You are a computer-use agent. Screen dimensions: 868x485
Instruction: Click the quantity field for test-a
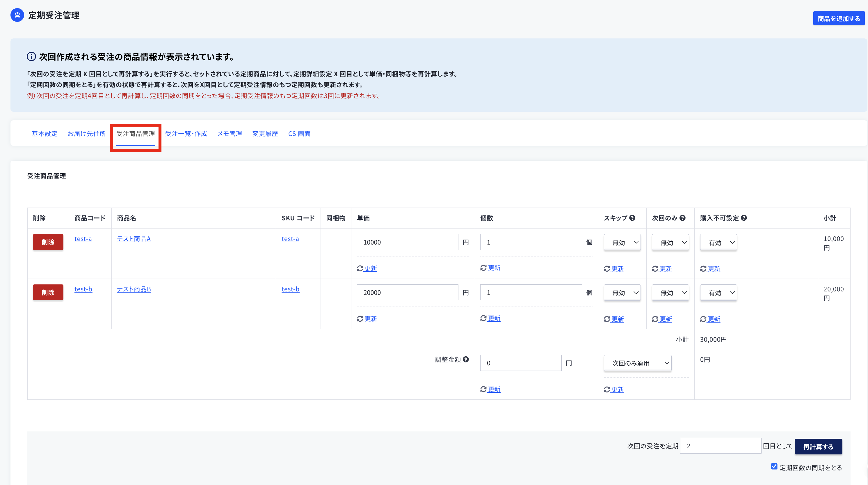[x=531, y=242]
